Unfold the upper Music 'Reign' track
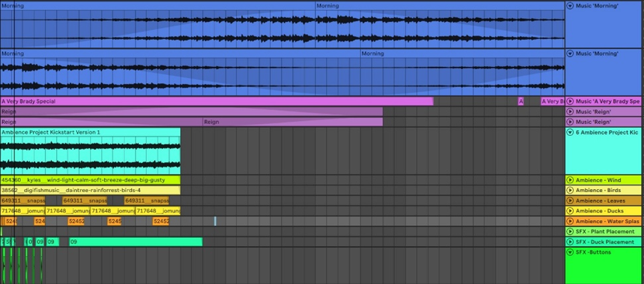644x284 pixels. [x=570, y=111]
